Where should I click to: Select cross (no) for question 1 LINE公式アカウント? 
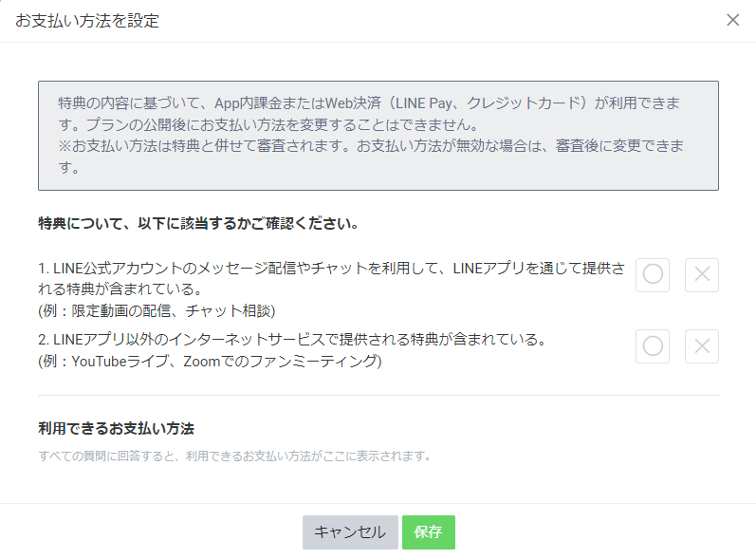pyautogui.click(x=702, y=275)
